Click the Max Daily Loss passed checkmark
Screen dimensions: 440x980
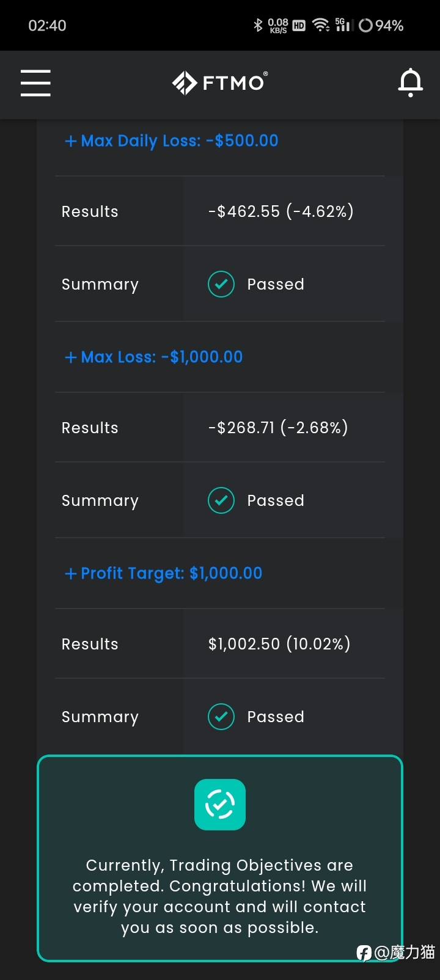pos(221,284)
